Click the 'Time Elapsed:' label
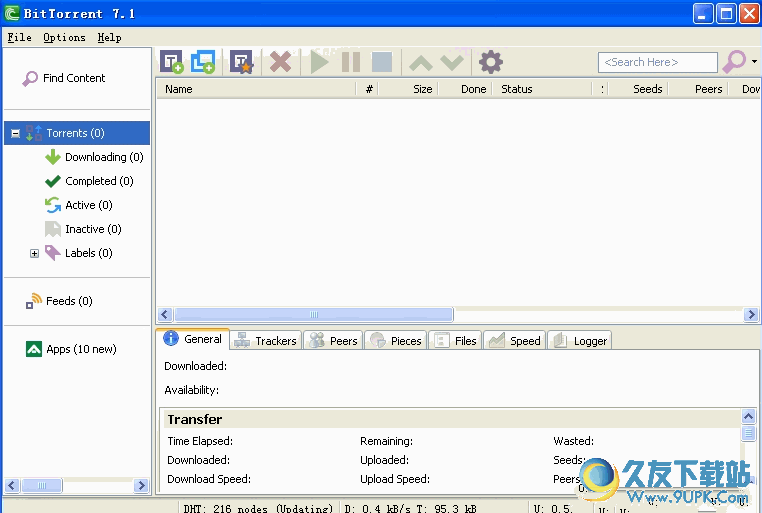Screen dimensions: 762x513 tap(200, 441)
